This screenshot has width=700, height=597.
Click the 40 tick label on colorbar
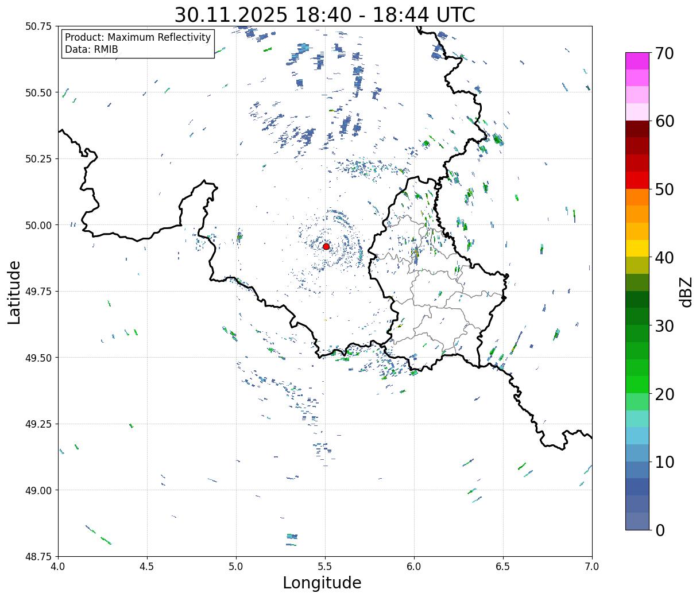pos(664,258)
